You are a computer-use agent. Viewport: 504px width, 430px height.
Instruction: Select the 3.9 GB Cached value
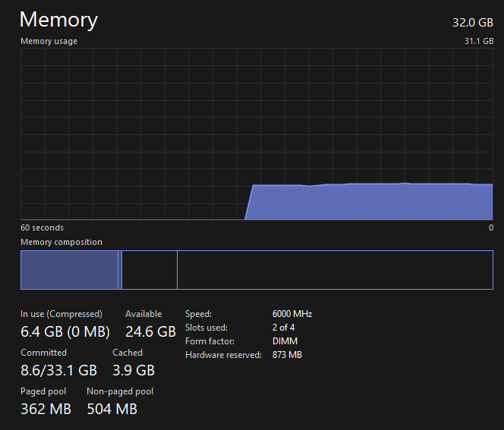pyautogui.click(x=134, y=370)
